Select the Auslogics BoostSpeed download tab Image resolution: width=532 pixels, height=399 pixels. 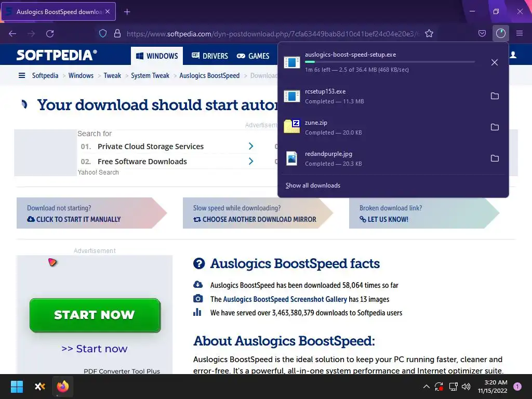pyautogui.click(x=59, y=11)
